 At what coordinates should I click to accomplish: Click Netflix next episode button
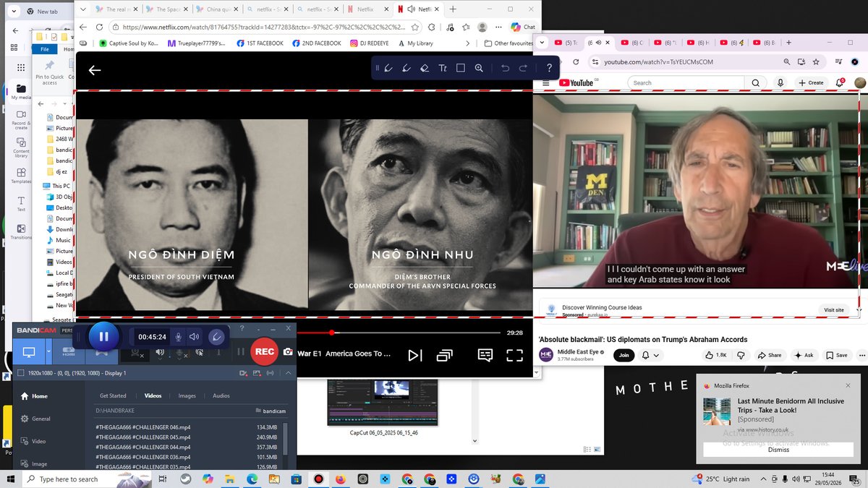414,355
